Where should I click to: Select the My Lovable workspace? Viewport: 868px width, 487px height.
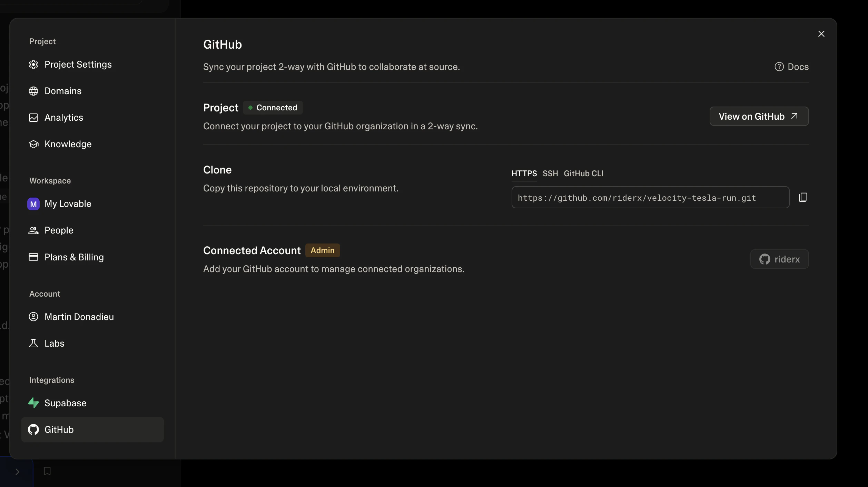coord(68,203)
